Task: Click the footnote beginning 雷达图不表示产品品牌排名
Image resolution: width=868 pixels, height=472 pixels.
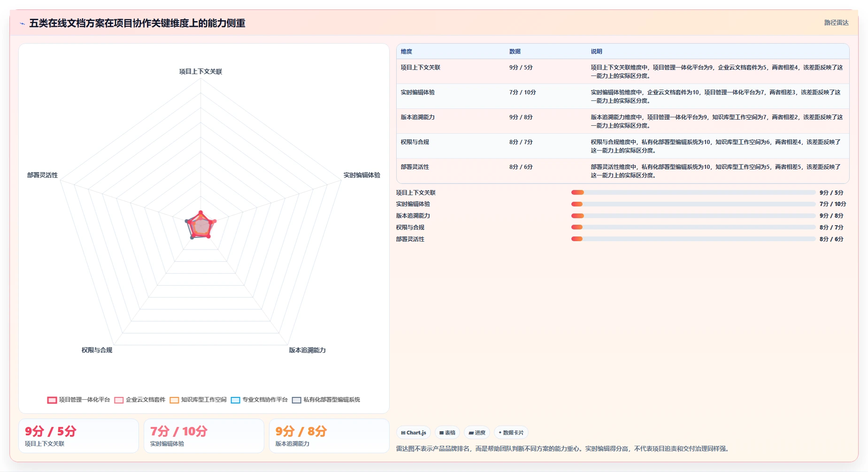Action: pyautogui.click(x=563, y=449)
